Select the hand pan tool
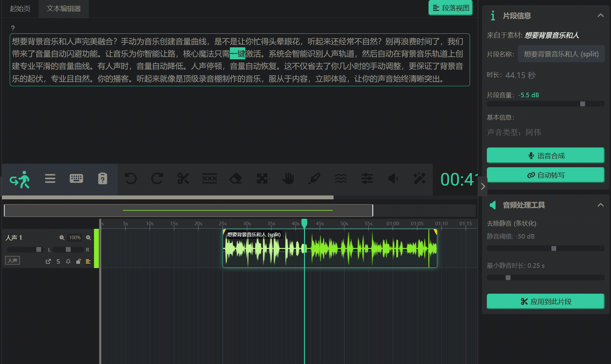Viewport: 611px width, 364px height. coord(288,179)
